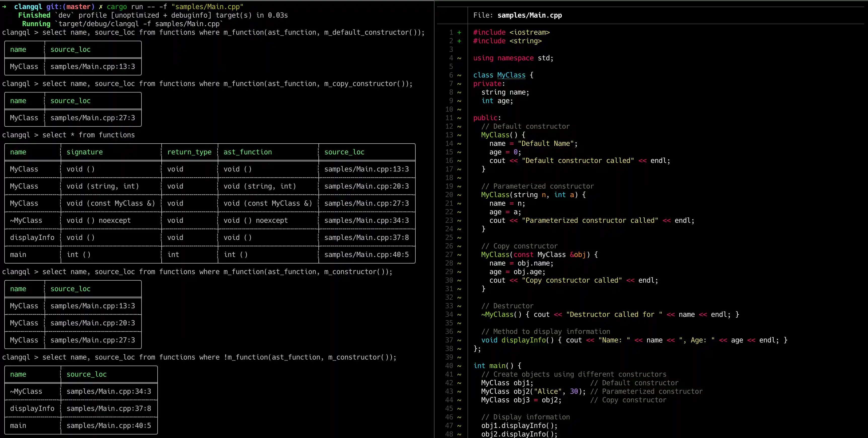Click the tilde change marker on line 13
This screenshot has height=438, width=868.
coord(459,135)
